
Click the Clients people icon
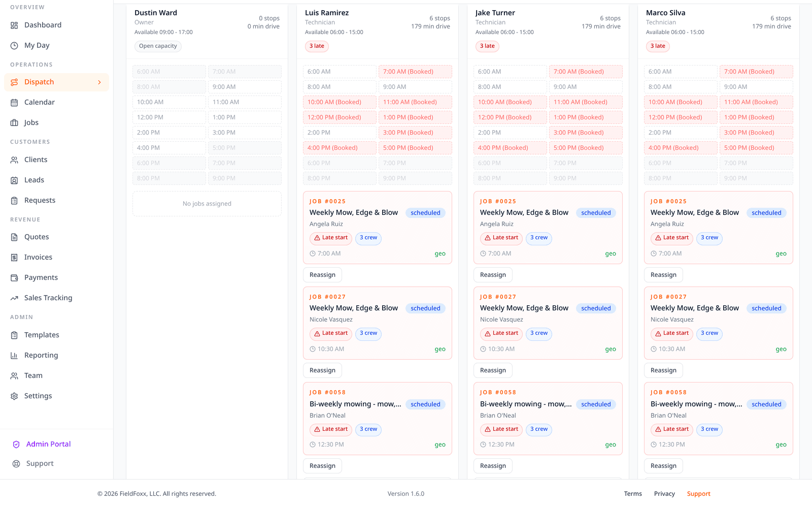[14, 160]
